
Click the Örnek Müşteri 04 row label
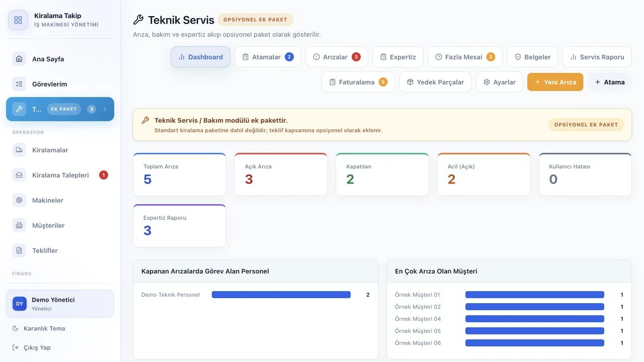(418, 319)
